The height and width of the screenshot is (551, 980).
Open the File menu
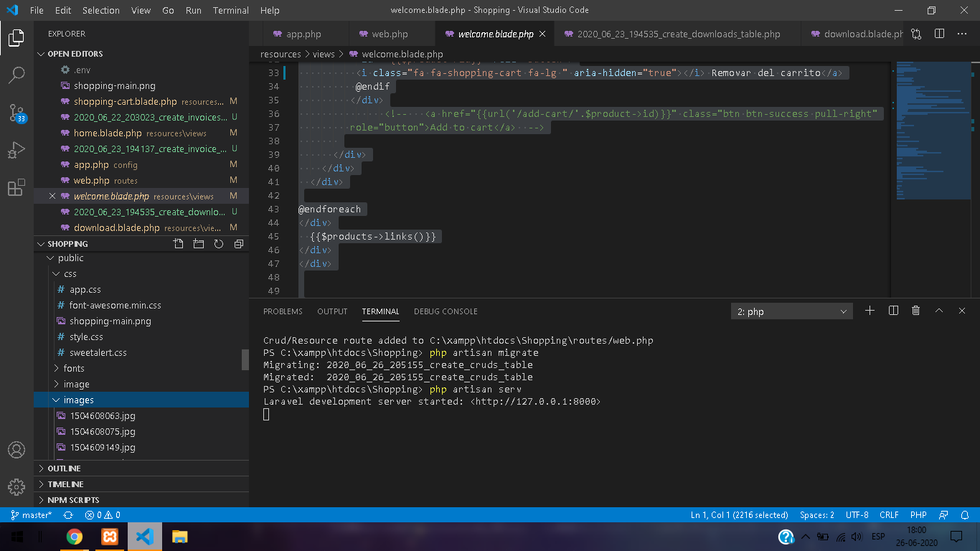(x=37, y=10)
